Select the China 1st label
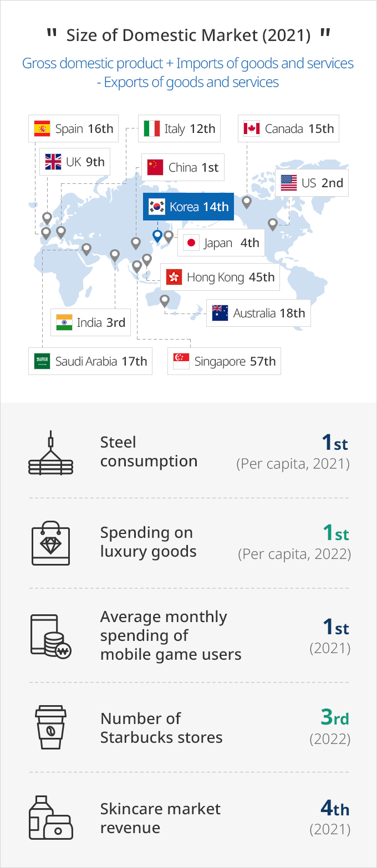 click(x=183, y=167)
